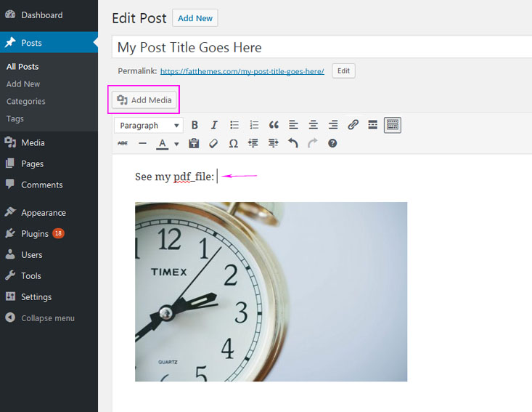The height and width of the screenshot is (412, 532).
Task: Select All Posts submenu item
Action: 22,67
